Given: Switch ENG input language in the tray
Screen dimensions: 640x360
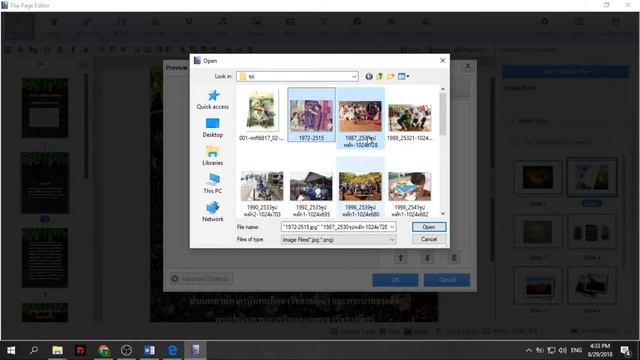Looking at the screenshot, I should click(576, 350).
